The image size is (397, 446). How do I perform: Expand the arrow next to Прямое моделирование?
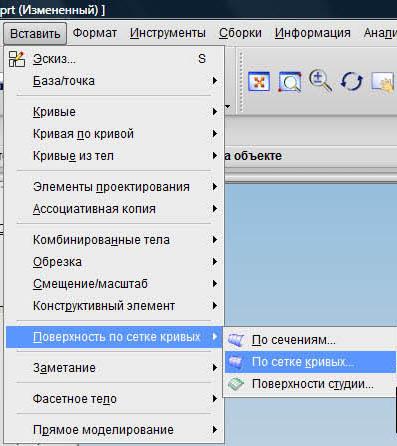[215, 430]
